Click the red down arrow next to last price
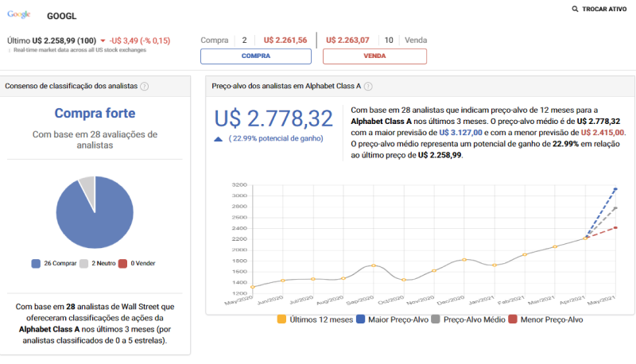The height and width of the screenshot is (364, 636). pos(103,41)
